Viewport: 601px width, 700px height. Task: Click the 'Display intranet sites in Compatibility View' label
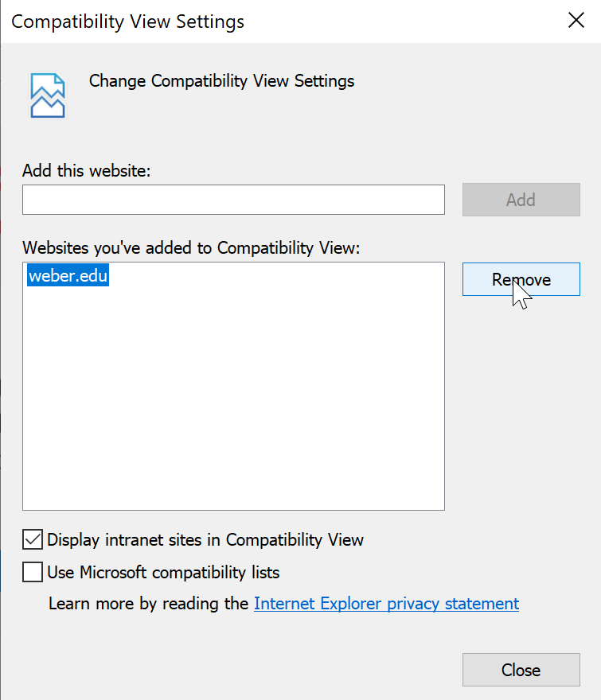click(x=205, y=540)
